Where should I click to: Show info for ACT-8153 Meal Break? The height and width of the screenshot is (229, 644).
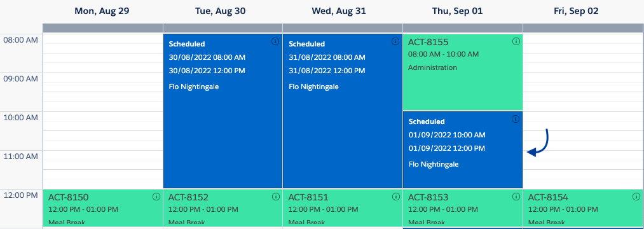click(516, 197)
